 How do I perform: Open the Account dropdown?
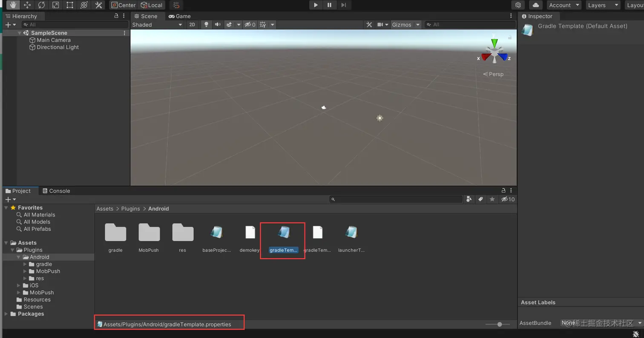[564, 5]
